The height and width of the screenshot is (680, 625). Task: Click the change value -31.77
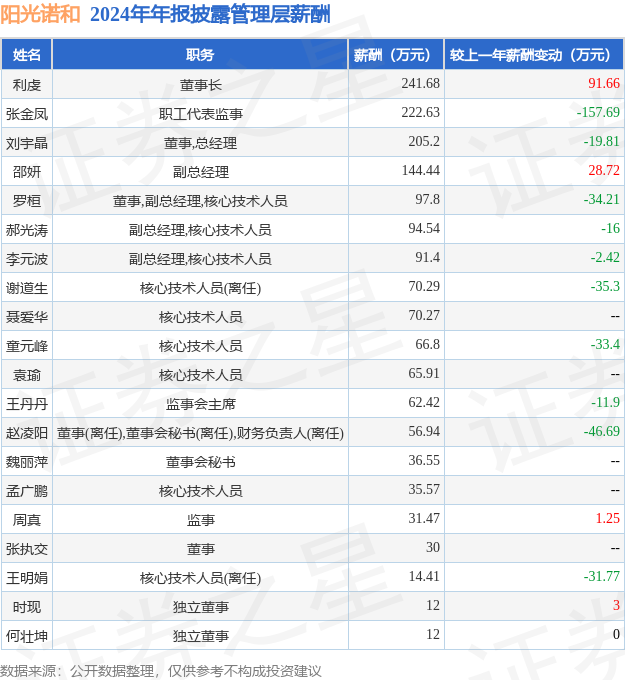pyautogui.click(x=602, y=577)
